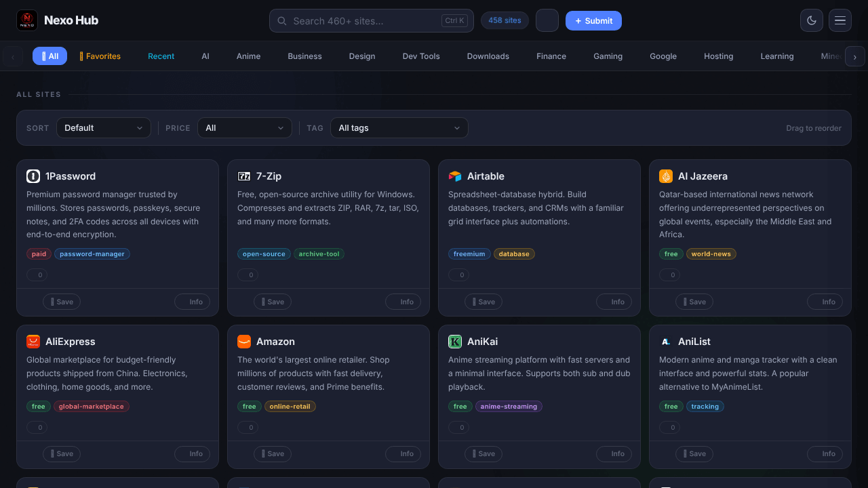Open the Downloads category tab
Image resolution: width=868 pixels, height=488 pixels.
[488, 56]
